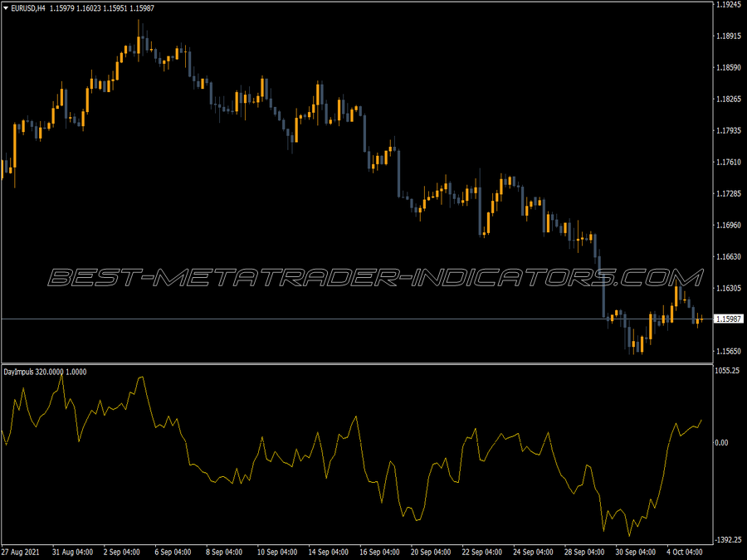Click the 1.17935 price axis label
The image size is (747, 560).
click(x=729, y=130)
